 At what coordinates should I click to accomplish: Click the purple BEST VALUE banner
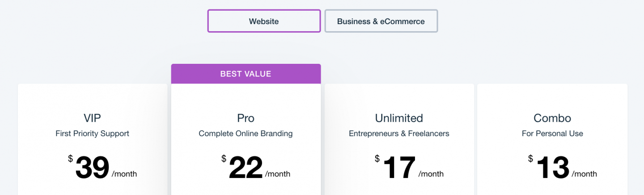click(246, 74)
